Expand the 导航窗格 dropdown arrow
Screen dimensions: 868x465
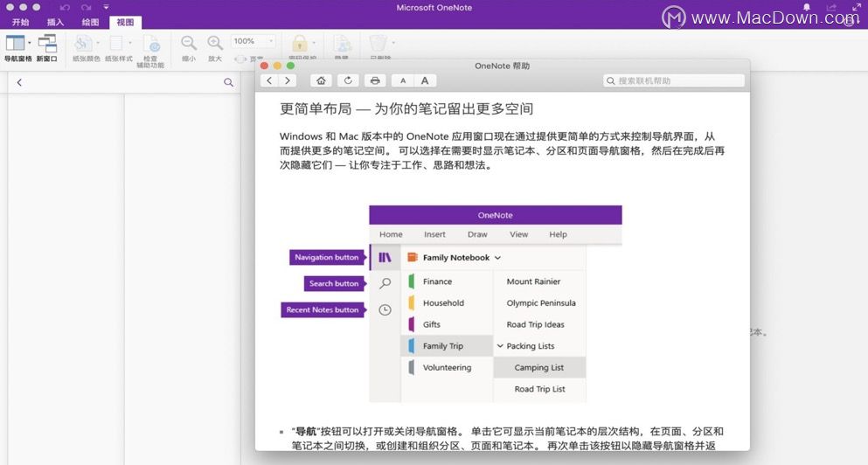pos(30,43)
